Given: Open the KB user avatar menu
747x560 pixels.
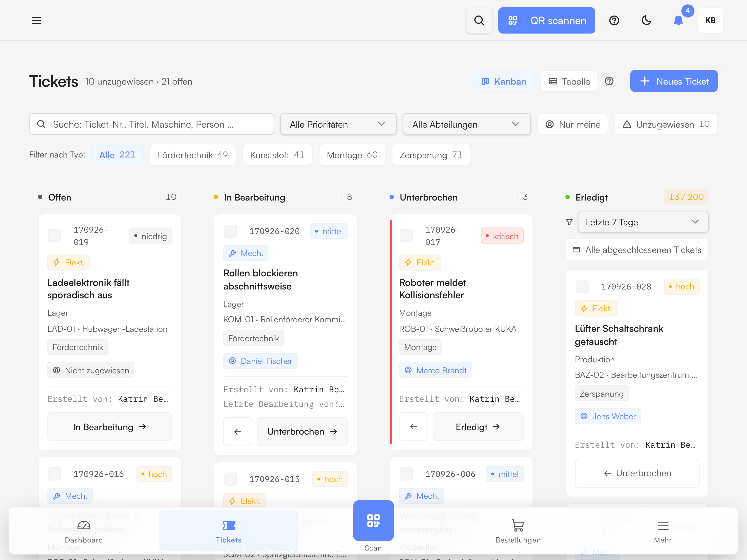Looking at the screenshot, I should pos(710,21).
